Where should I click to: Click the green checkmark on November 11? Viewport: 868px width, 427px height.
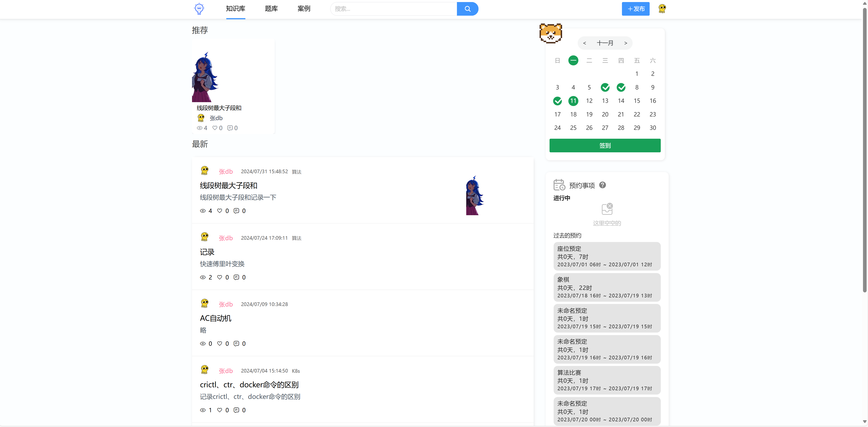pyautogui.click(x=573, y=101)
